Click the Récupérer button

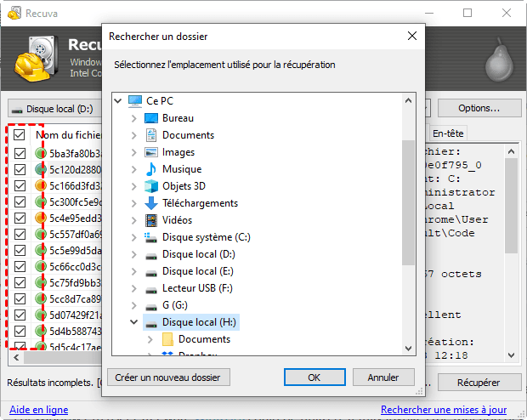click(x=479, y=383)
